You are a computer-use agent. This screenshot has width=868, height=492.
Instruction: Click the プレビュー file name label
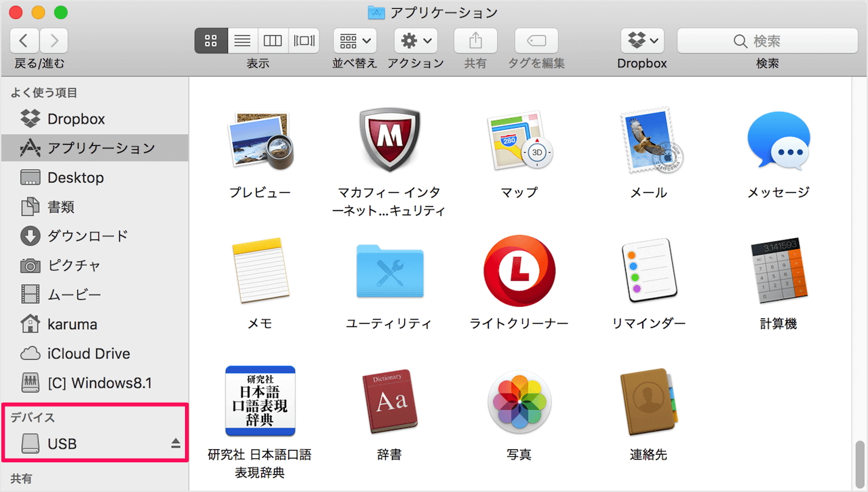(260, 192)
